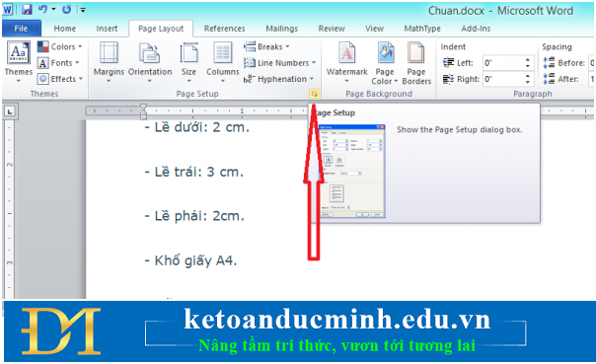The width and height of the screenshot is (596, 364).
Task: Open the Page Color menu
Action: pyautogui.click(x=385, y=63)
